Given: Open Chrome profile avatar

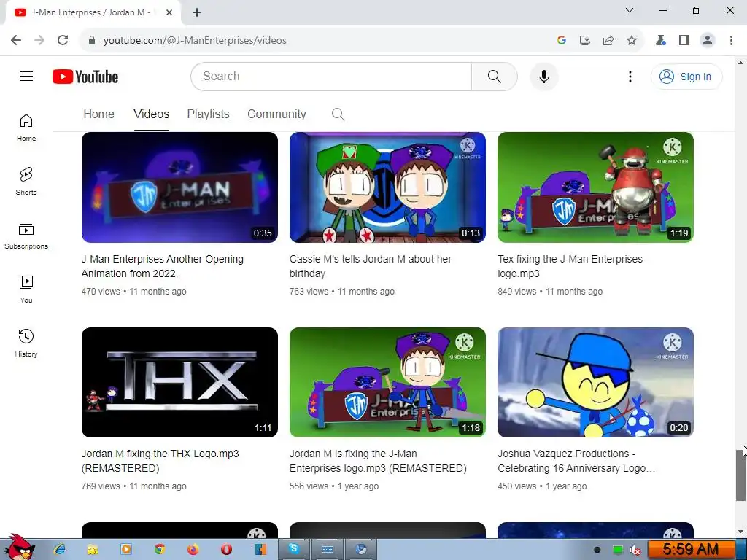Looking at the screenshot, I should point(708,40).
